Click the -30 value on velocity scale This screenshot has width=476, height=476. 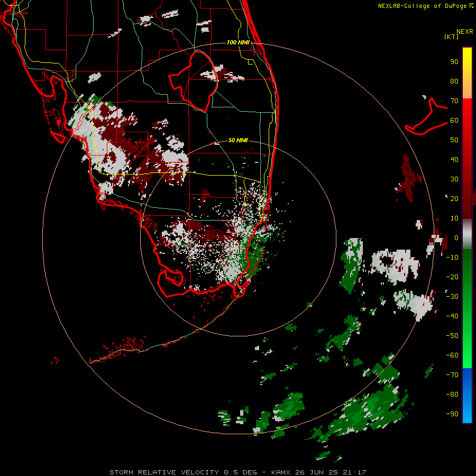tap(452, 297)
